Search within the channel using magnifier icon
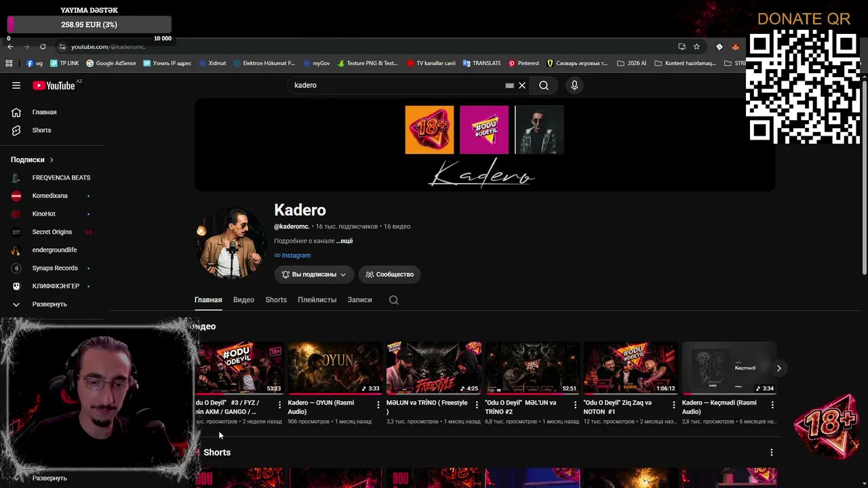Screen dimensions: 868x488 [x=393, y=300]
